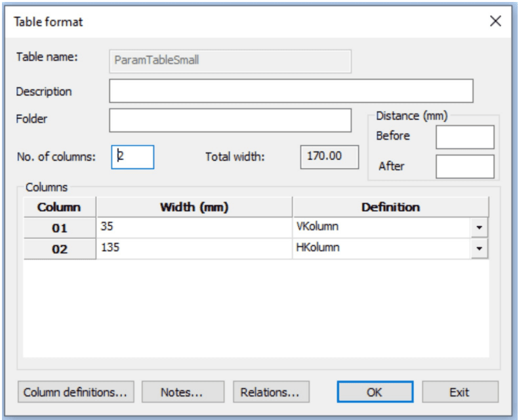Click the Definition column header
The height and width of the screenshot is (420, 519).
pos(390,207)
